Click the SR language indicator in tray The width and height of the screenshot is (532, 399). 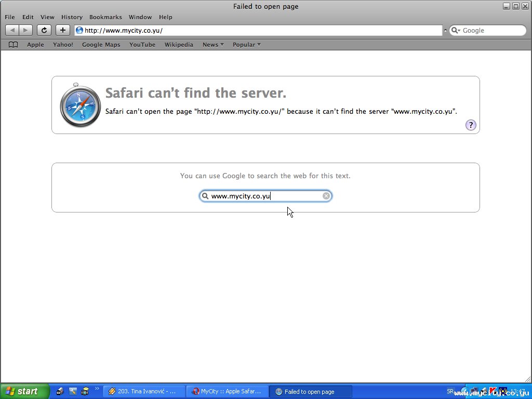[x=450, y=391]
